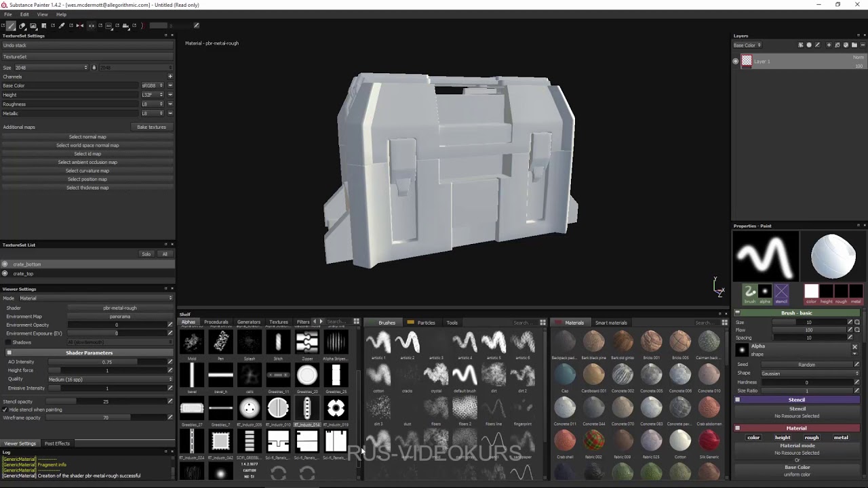The image size is (868, 488).
Task: Select the Paint brush tool
Action: click(11, 26)
